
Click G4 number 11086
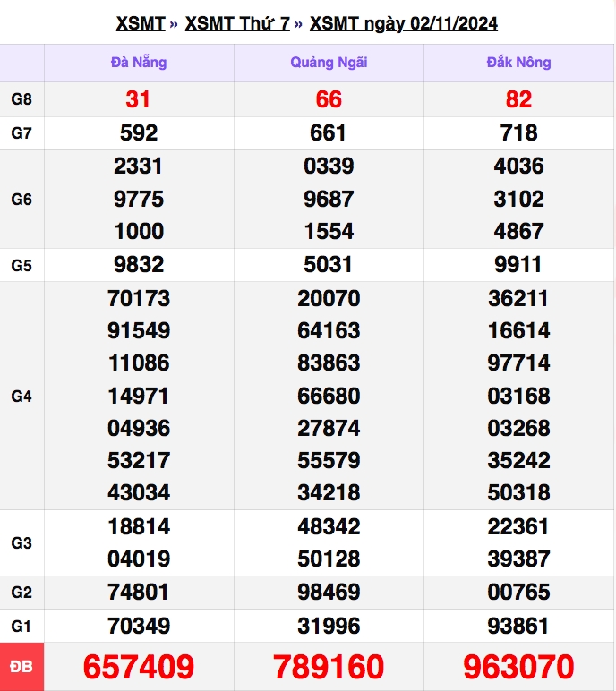139,363
